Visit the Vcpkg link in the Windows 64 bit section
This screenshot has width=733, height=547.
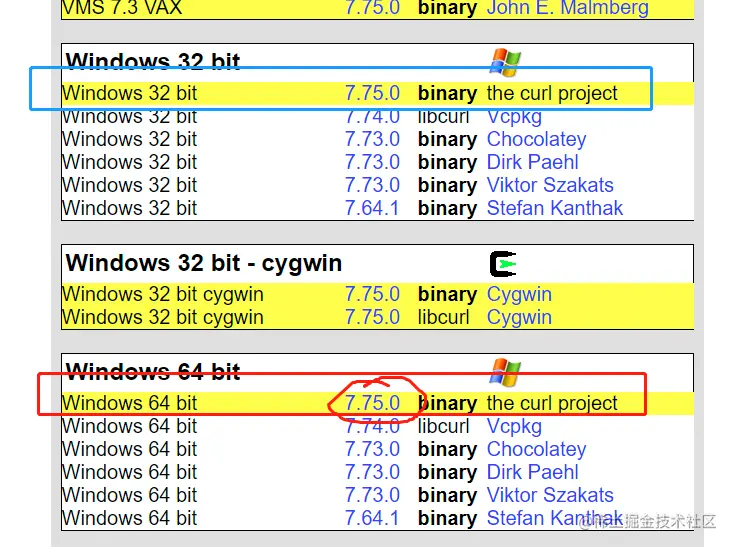pos(514,426)
